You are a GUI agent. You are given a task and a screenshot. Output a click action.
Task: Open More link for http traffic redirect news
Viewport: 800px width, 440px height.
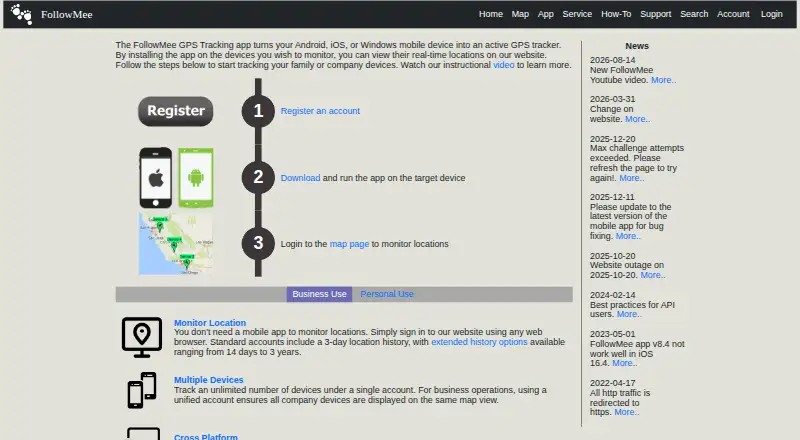click(627, 412)
